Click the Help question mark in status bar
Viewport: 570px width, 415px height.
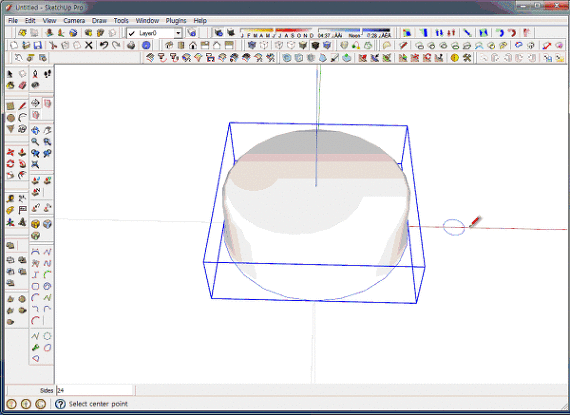coord(60,404)
